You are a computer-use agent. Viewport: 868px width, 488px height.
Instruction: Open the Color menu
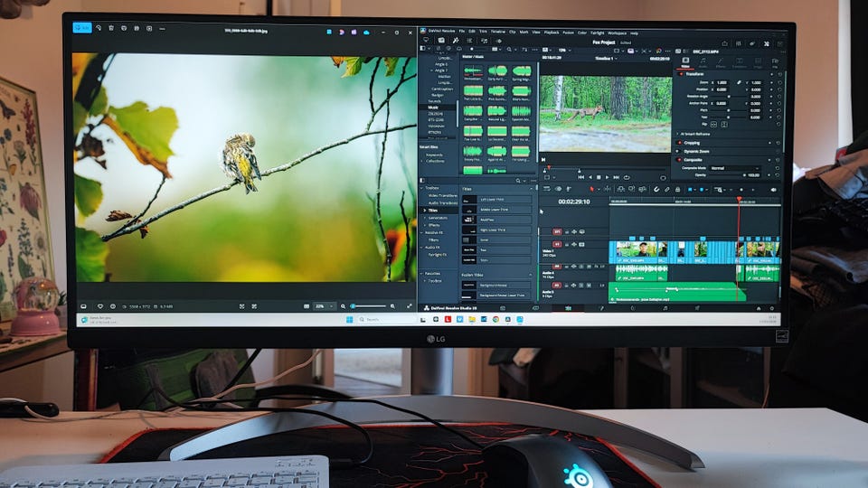581,33
